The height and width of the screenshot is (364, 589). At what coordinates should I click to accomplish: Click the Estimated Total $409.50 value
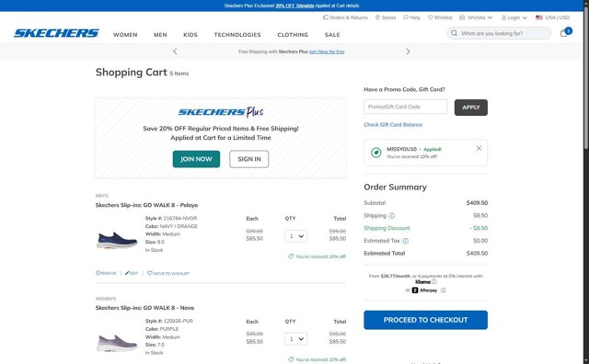(x=477, y=254)
